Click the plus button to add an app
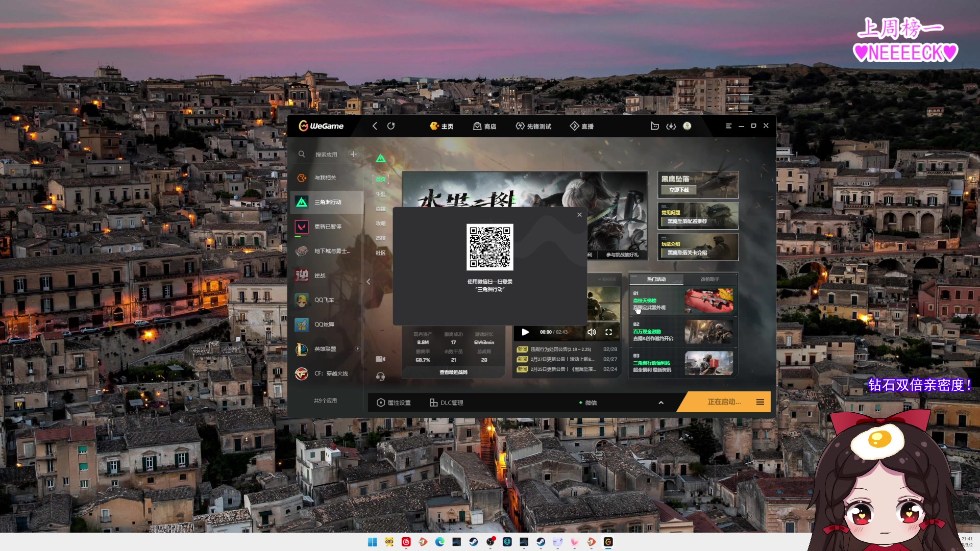This screenshot has width=980, height=551. (x=353, y=154)
